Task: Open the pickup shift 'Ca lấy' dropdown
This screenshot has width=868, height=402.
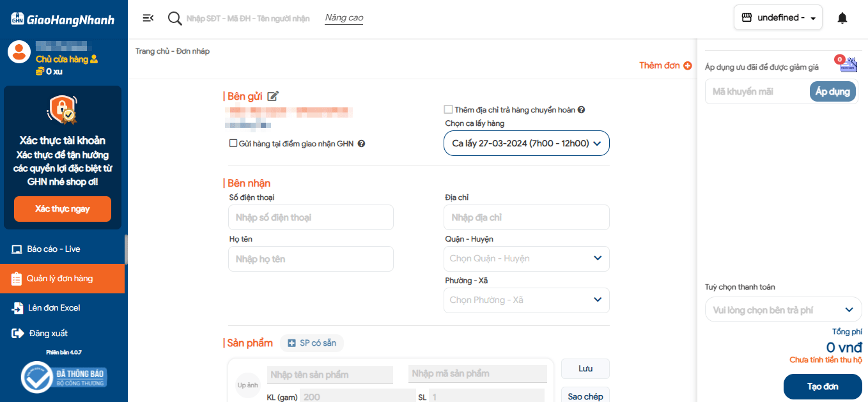Action: click(x=526, y=143)
